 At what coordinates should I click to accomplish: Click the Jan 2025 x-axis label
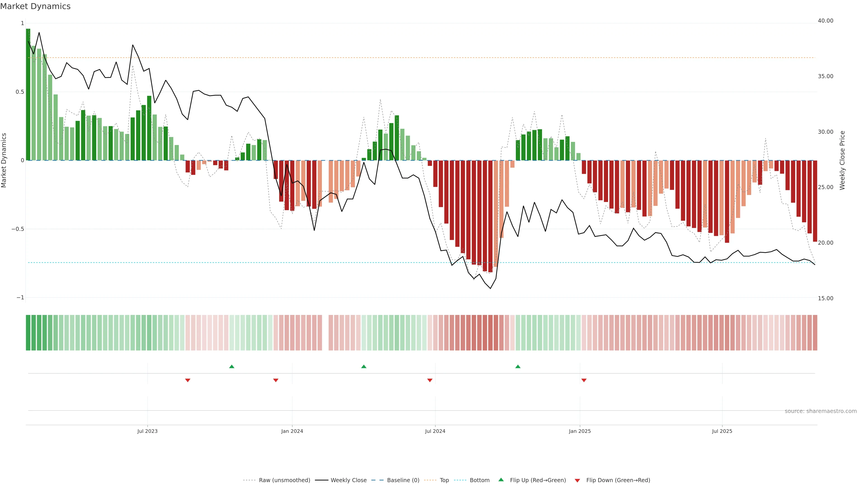coord(580,431)
